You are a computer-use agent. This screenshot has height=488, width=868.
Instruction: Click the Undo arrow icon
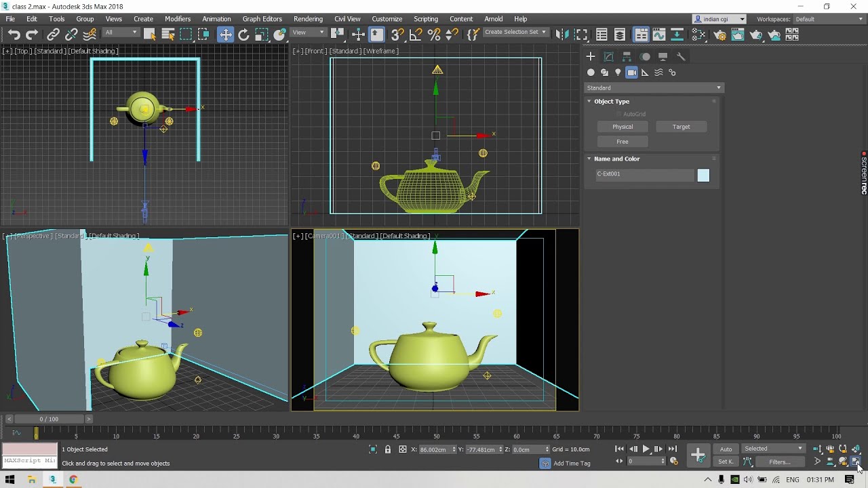pyautogui.click(x=14, y=35)
